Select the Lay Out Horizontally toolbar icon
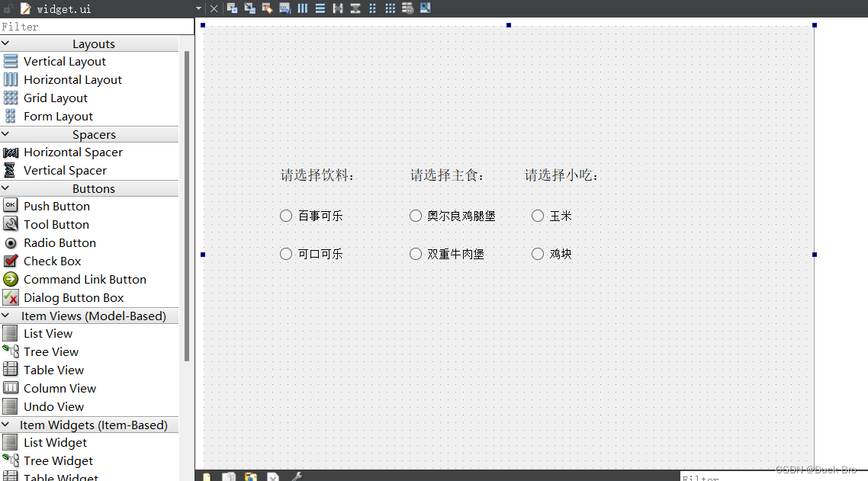Screen dimensions: 868x481 (302, 8)
